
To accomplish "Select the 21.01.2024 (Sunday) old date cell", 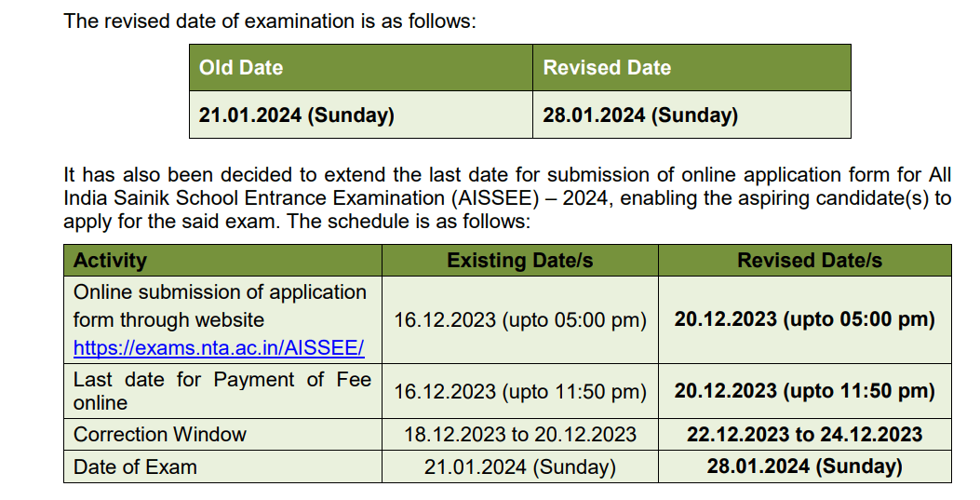I will (x=361, y=115).
